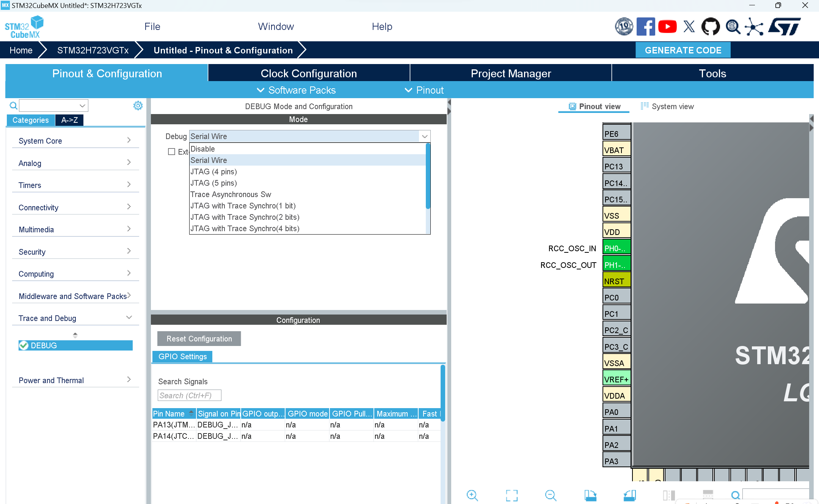819x504 pixels.
Task: Rotate chip view clockwise
Action: 590,495
